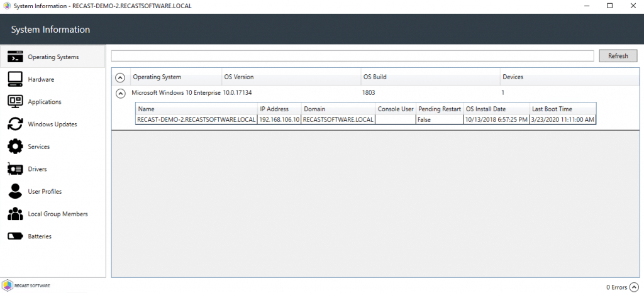
Task: Open User Profiles section
Action: pos(53,191)
